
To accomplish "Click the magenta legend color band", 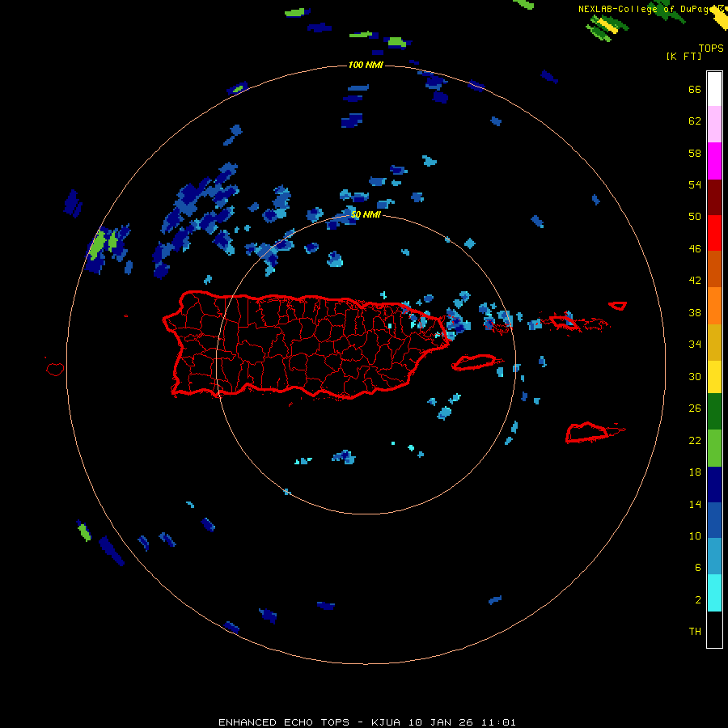I will tap(714, 161).
